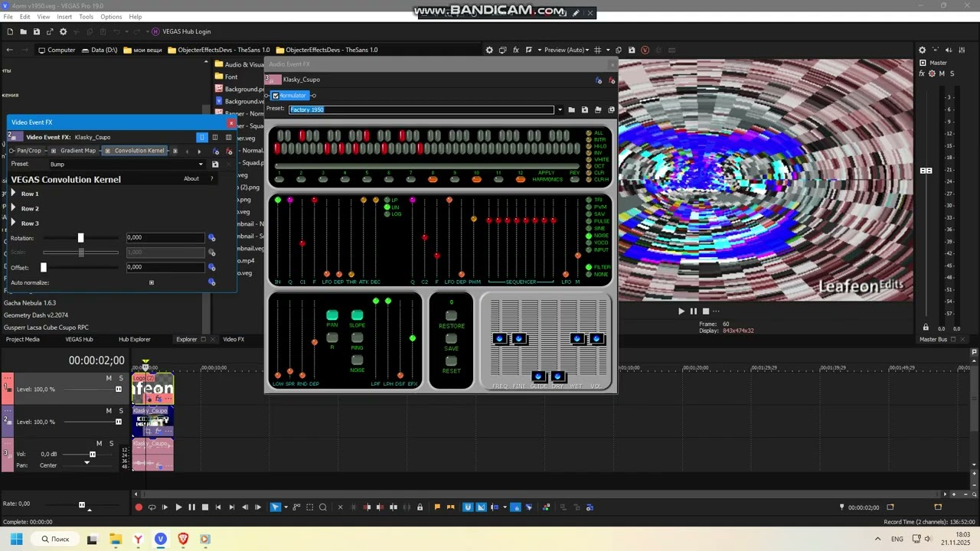This screenshot has width=980, height=551.
Task: Toggle Enable Snapping magnet icon
Action: tap(468, 507)
